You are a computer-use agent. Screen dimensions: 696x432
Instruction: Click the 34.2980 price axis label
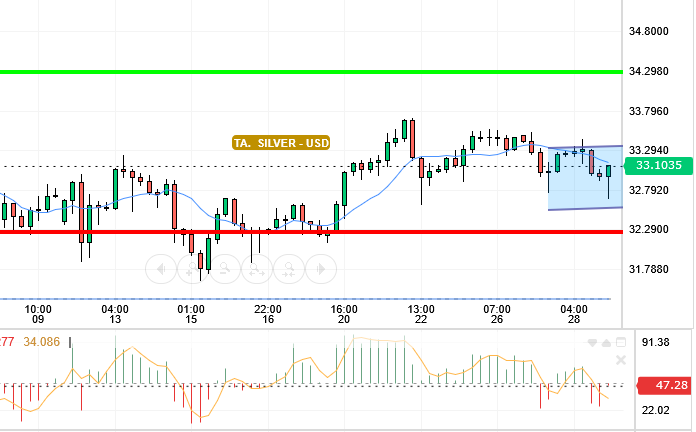pyautogui.click(x=649, y=71)
